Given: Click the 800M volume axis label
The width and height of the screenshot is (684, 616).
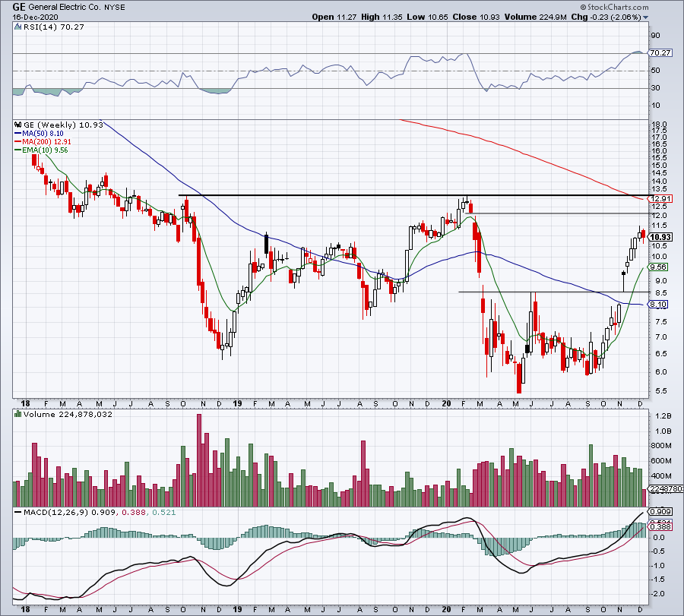Looking at the screenshot, I should click(x=663, y=446).
